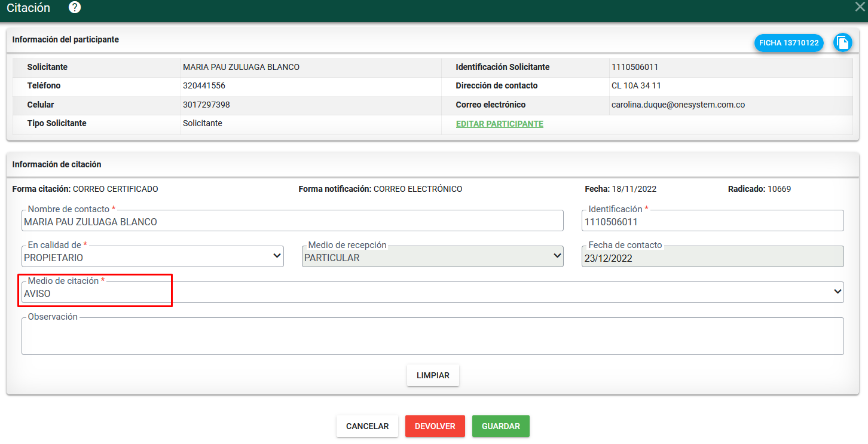Click the Dirección de contacto label
This screenshot has width=868, height=444.
(x=497, y=85)
